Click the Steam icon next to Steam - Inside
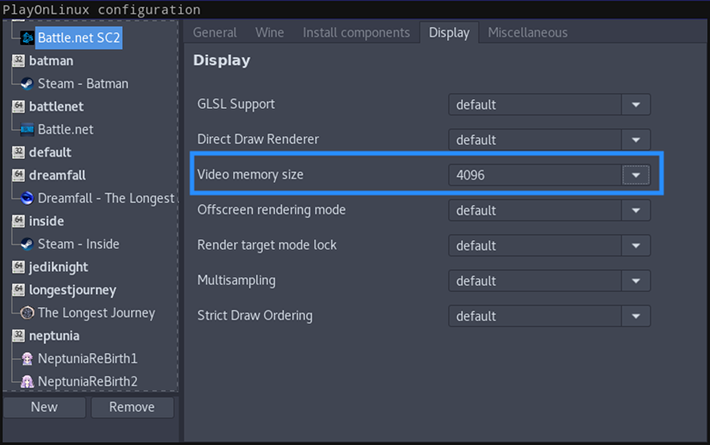This screenshot has width=710, height=445. pos(27,244)
